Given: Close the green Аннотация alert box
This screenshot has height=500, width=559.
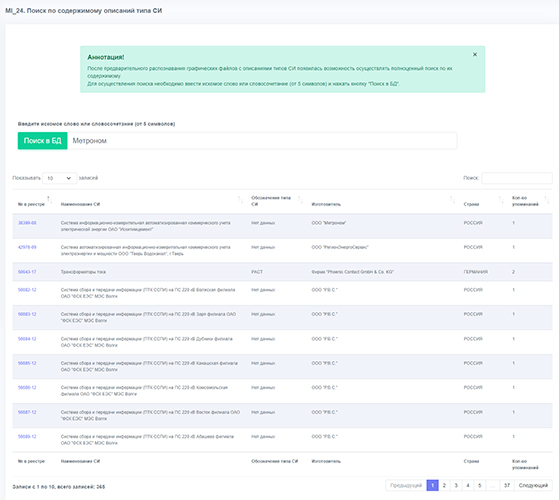Looking at the screenshot, I should [475, 55].
